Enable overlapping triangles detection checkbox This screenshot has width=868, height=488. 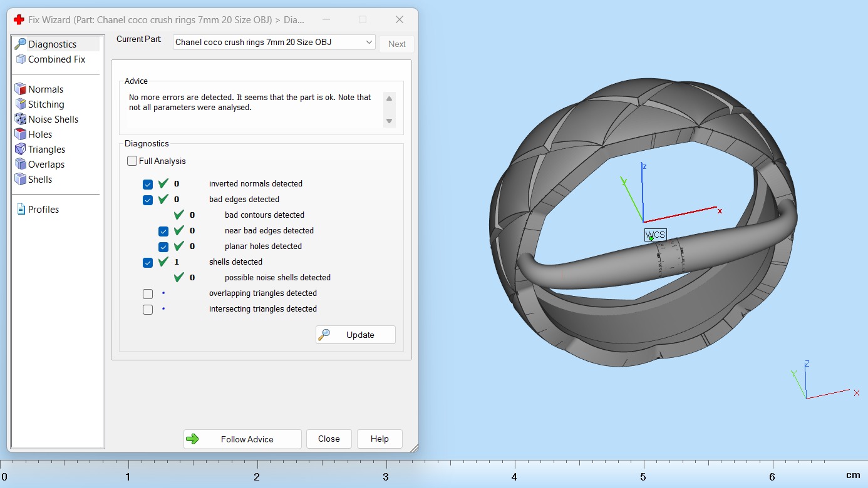(148, 293)
